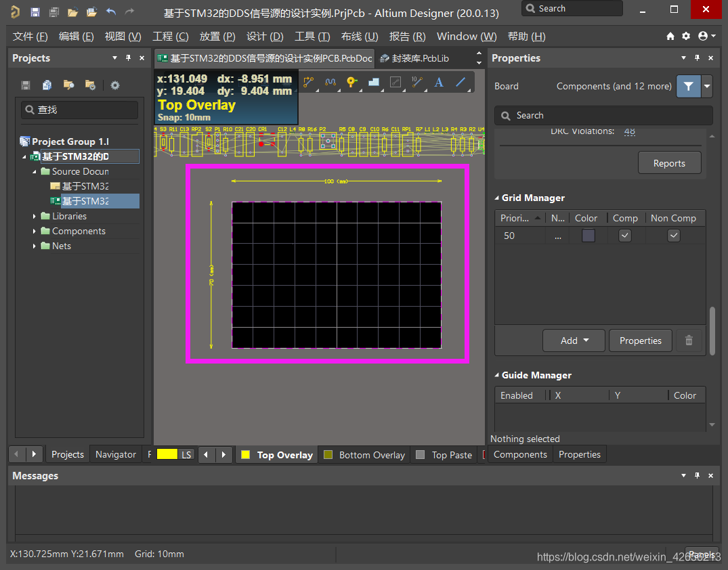The height and width of the screenshot is (570, 728).
Task: Open the 放置 (P) menu
Action: (x=217, y=36)
